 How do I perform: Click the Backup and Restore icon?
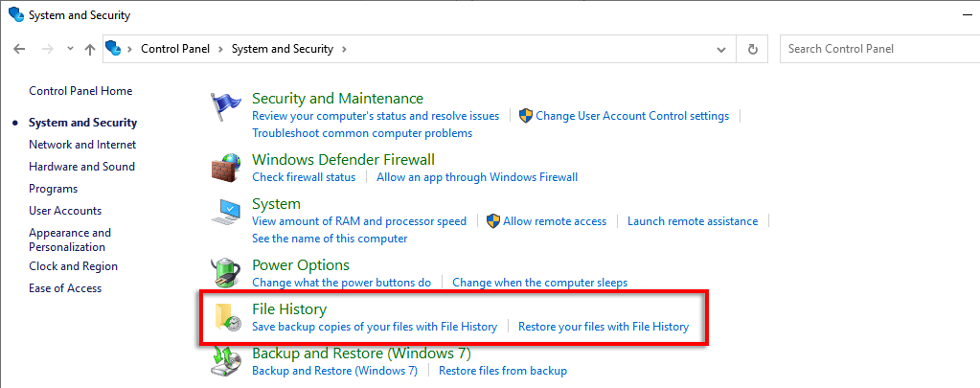tap(226, 361)
